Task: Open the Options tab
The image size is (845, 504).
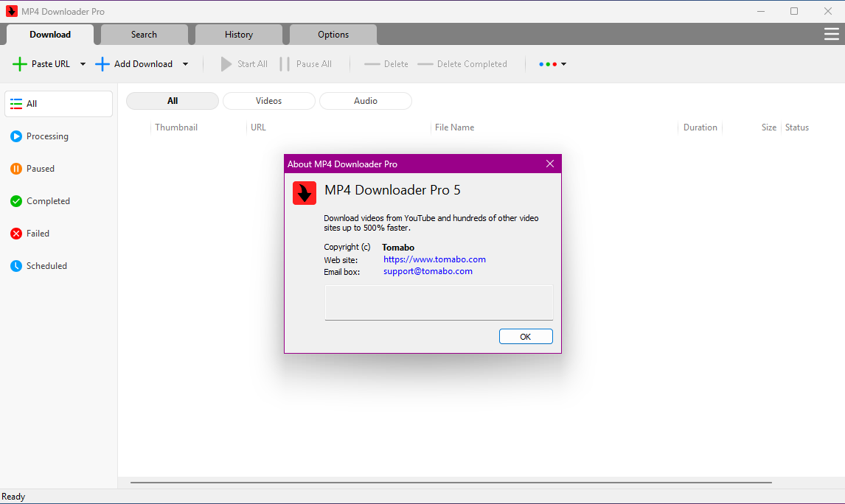Action: pyautogui.click(x=333, y=35)
